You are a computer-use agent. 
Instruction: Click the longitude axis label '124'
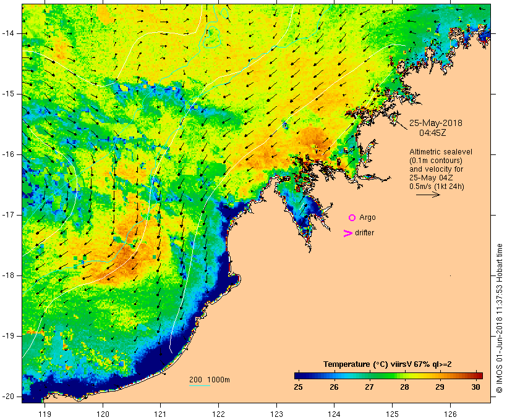tap(334, 414)
